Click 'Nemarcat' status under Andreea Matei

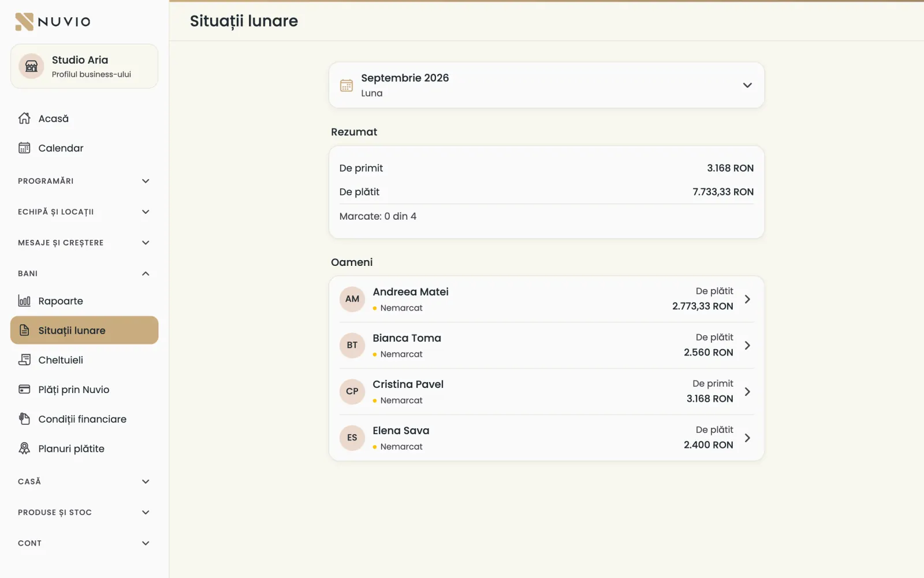click(401, 308)
